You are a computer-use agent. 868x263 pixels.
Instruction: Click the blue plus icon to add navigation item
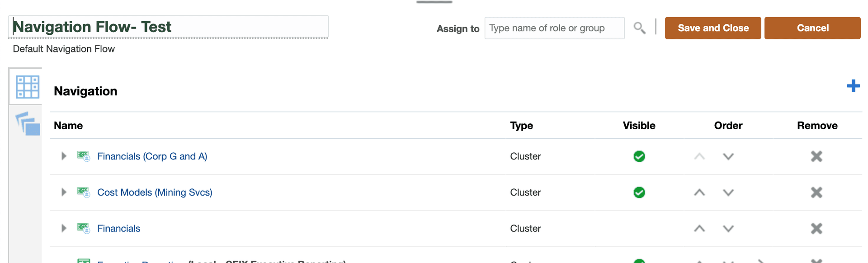tap(853, 86)
